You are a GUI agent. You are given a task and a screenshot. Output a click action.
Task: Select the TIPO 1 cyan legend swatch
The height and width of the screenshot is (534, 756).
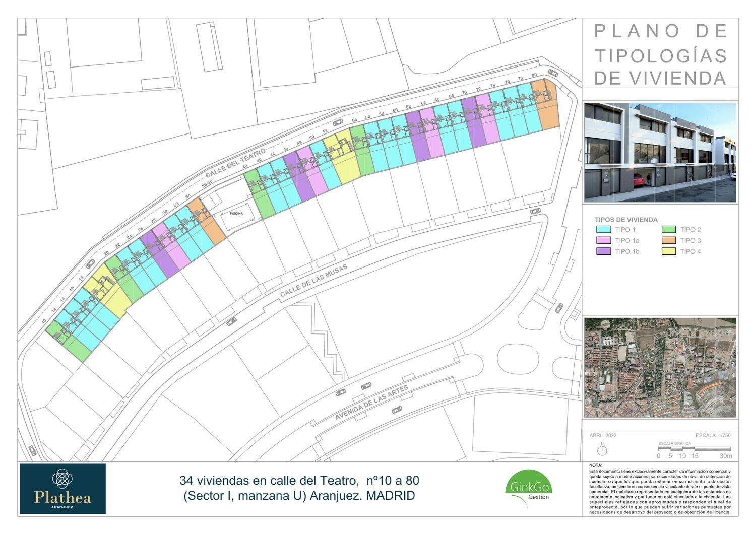pos(603,230)
